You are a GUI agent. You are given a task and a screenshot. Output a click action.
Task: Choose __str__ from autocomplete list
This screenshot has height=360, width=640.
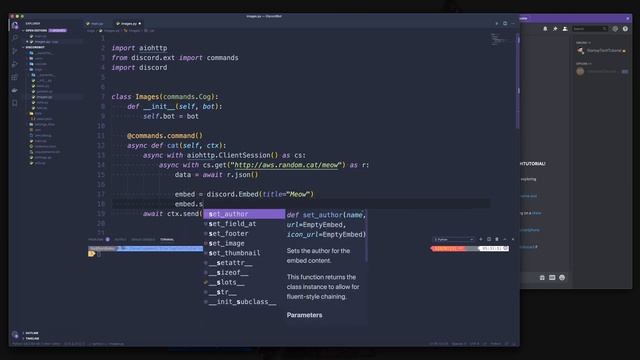pos(244,292)
